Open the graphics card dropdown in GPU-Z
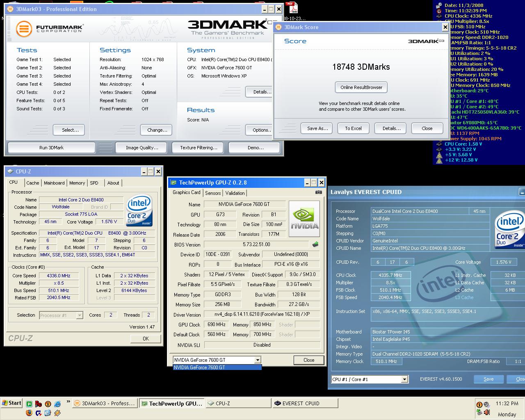Screen dimensions: 525x420 pyautogui.click(x=258, y=360)
